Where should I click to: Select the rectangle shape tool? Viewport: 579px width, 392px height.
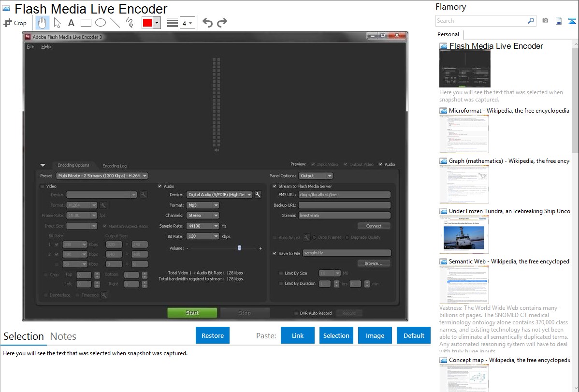point(86,23)
